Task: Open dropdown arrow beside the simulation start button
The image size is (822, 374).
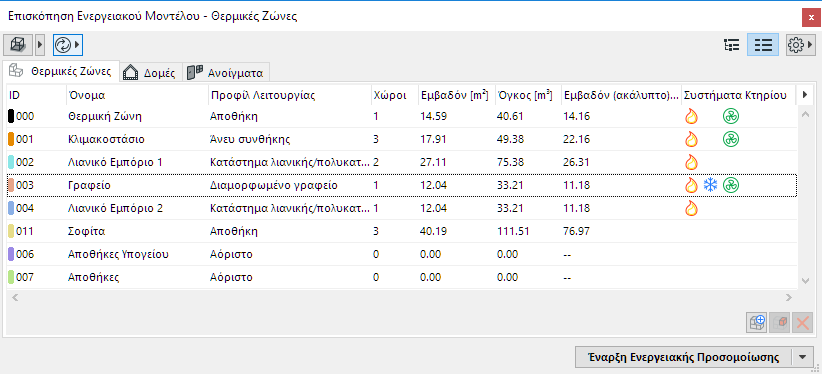Action: pos(803,357)
